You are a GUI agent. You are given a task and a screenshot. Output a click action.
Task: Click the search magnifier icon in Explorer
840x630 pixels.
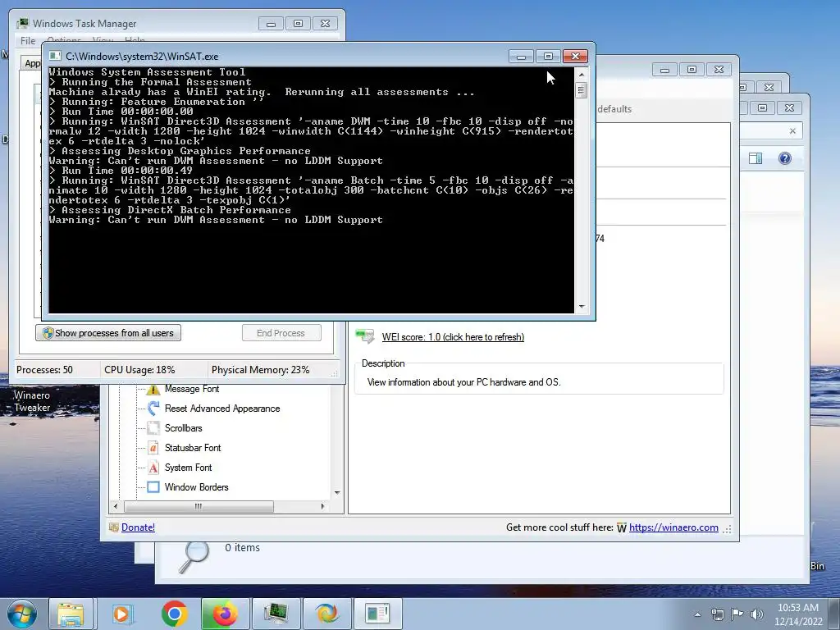[x=194, y=558]
